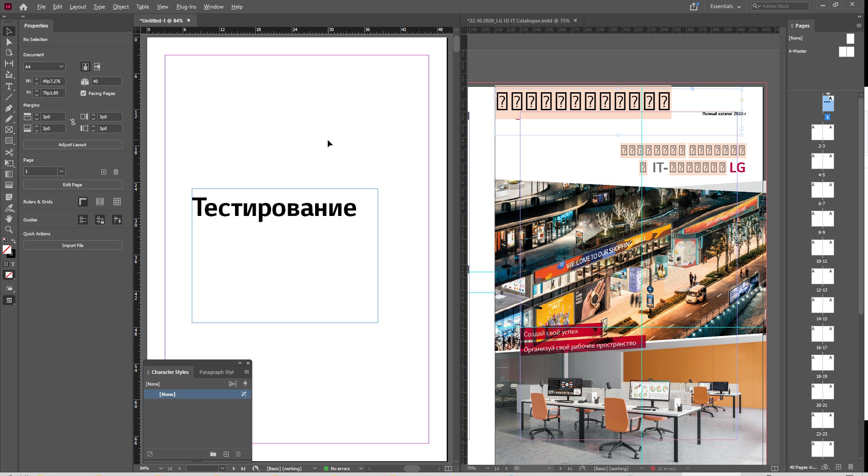
Task: Delete page using trash icon in Properties
Action: pos(116,172)
